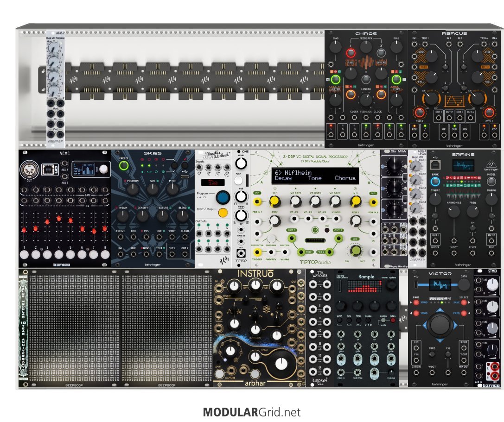Click the green MIX knob on Z-DSP

click(356, 251)
